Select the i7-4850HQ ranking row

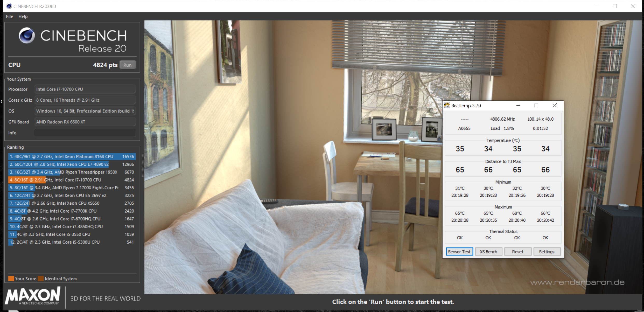(72, 226)
